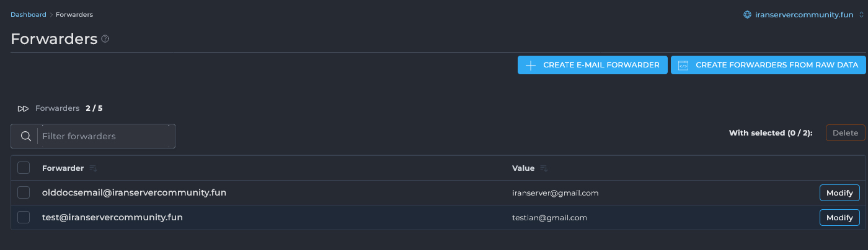Open the help icon beside Forwarders heading
Image resolution: width=868 pixels, height=250 pixels.
105,39
